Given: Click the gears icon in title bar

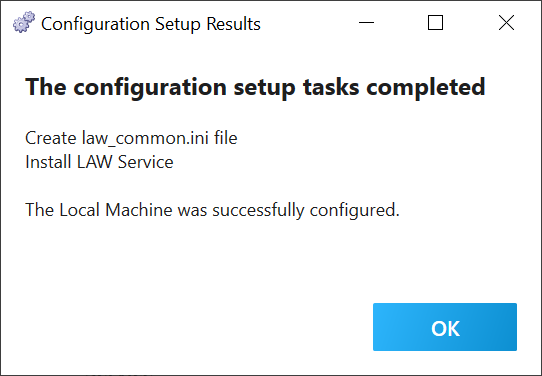Looking at the screenshot, I should coord(24,22).
